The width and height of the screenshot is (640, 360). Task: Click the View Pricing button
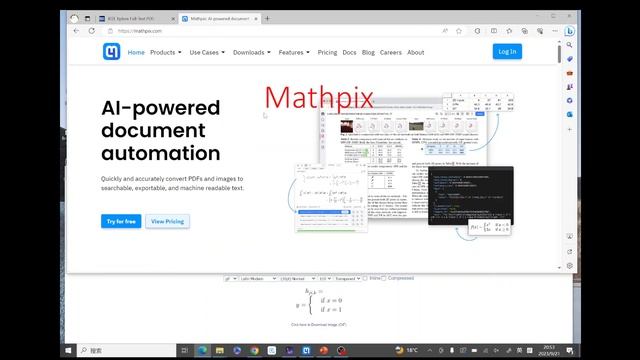click(x=167, y=221)
